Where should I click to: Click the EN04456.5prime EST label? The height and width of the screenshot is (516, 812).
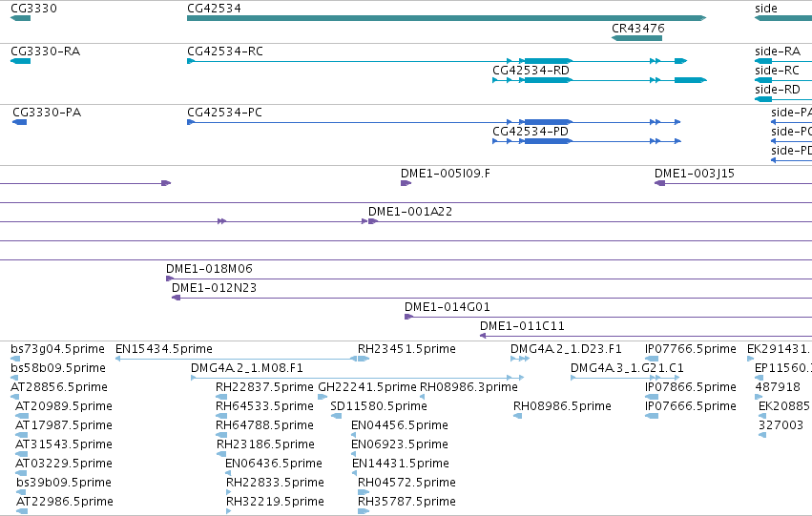pos(399,426)
